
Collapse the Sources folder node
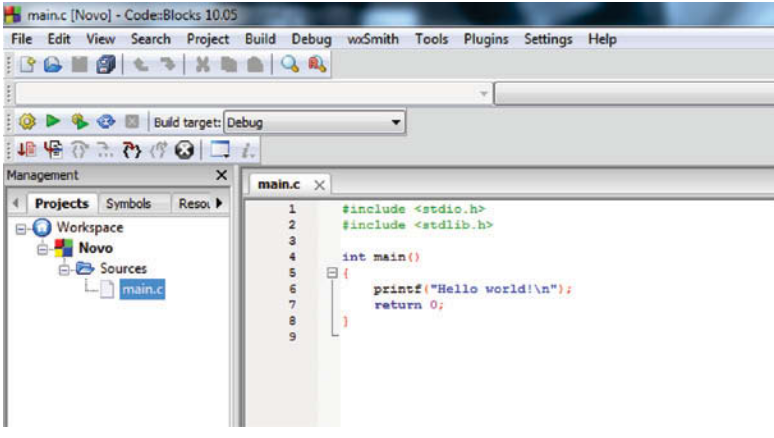click(x=65, y=269)
